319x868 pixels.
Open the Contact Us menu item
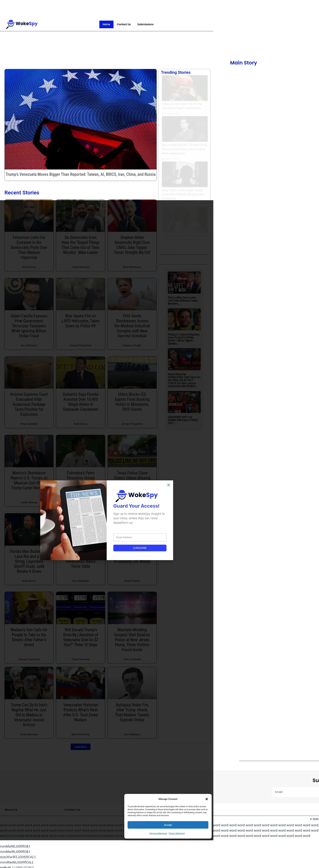(x=124, y=24)
